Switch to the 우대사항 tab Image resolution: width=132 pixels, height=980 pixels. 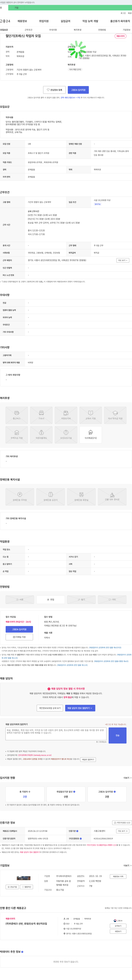coord(53,30)
